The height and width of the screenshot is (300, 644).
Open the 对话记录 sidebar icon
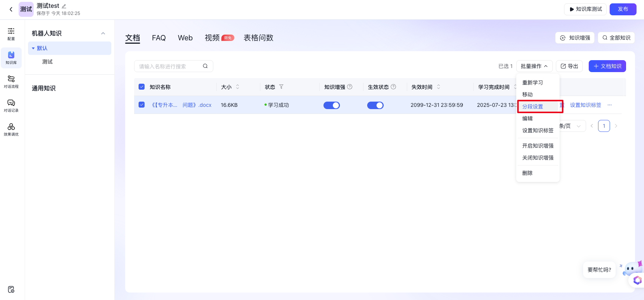coord(11,105)
